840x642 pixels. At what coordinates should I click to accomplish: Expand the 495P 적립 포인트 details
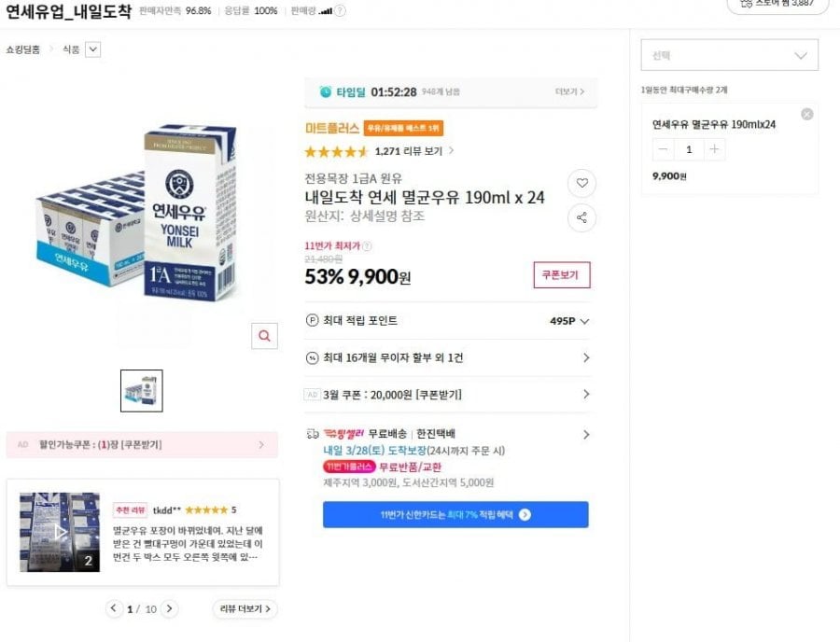585,317
